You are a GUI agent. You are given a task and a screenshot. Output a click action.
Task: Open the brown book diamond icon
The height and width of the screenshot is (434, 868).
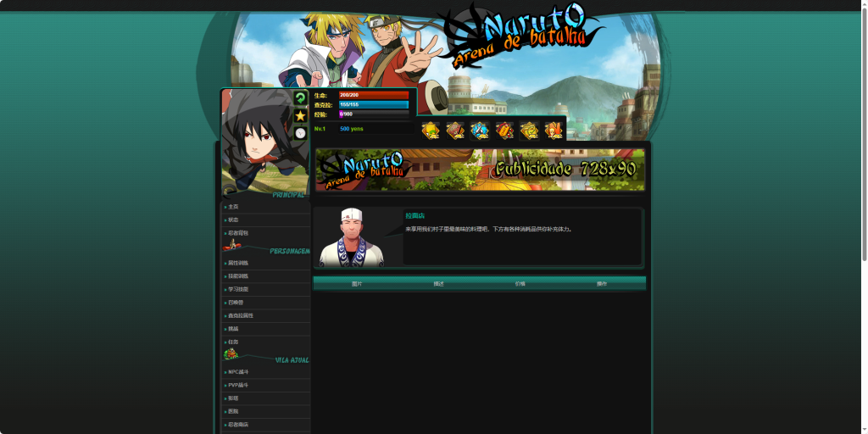point(455,131)
